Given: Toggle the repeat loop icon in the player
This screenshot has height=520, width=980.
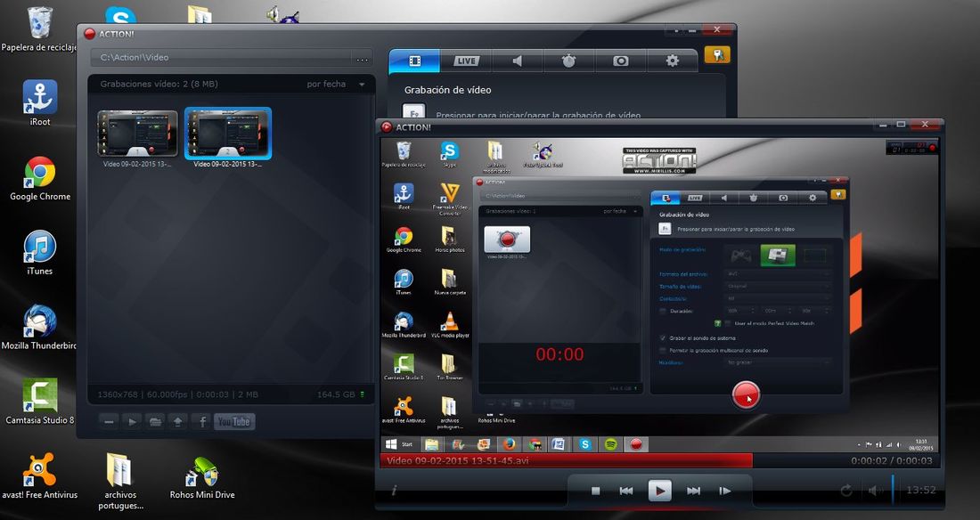Looking at the screenshot, I should click(x=846, y=491).
